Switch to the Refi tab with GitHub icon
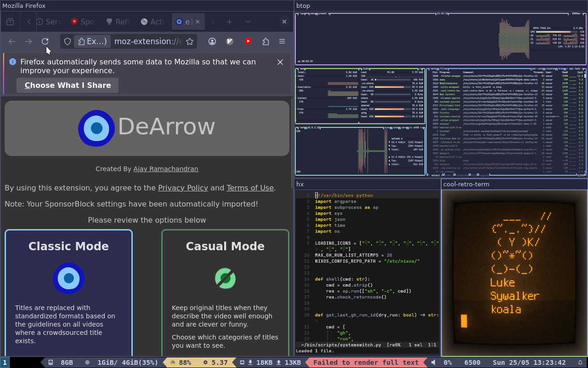 pos(118,22)
